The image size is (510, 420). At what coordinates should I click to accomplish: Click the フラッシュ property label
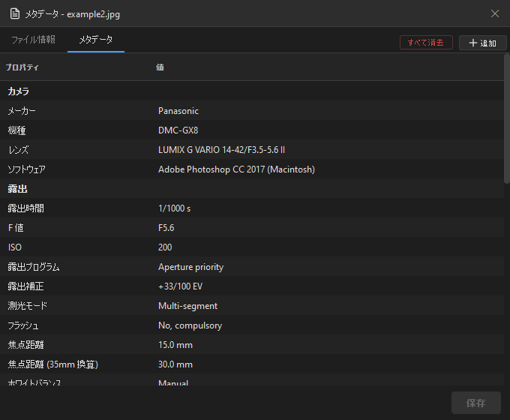[23, 325]
